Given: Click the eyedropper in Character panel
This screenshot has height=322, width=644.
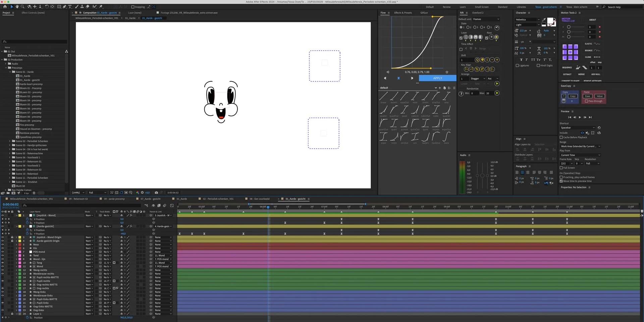Looking at the screenshot, I should tap(544, 20).
